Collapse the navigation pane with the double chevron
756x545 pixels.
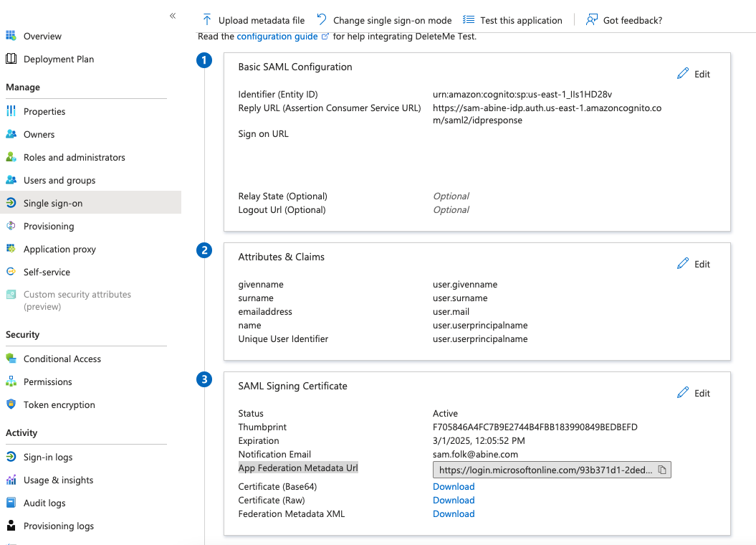pos(173,14)
